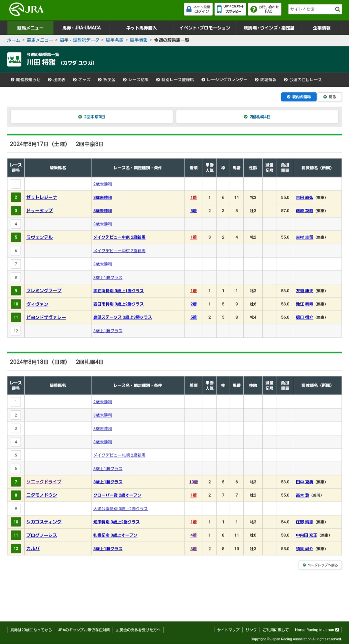Open the FAQ inquiry button
This screenshot has width=349, height=644.
(264, 9)
